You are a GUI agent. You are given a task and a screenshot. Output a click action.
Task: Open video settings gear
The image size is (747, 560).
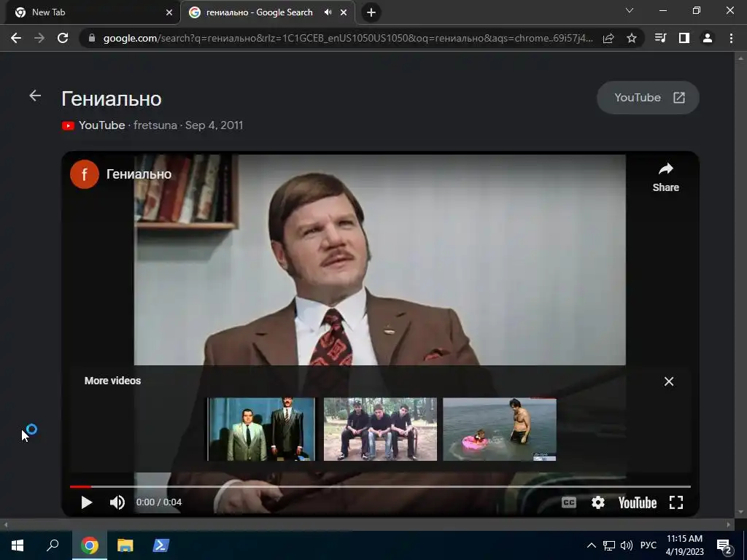(598, 502)
